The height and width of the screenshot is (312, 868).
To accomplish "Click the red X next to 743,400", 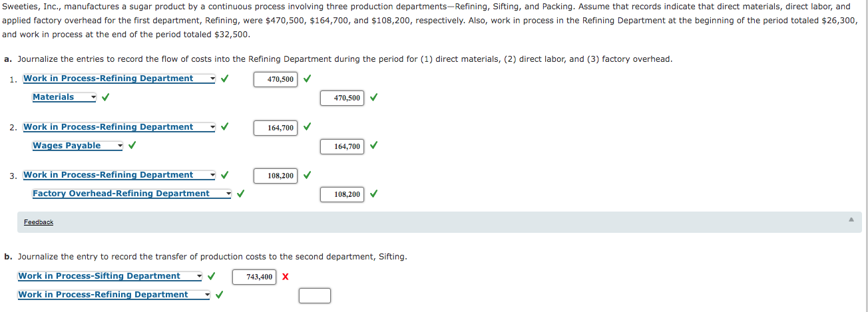I will (x=285, y=277).
